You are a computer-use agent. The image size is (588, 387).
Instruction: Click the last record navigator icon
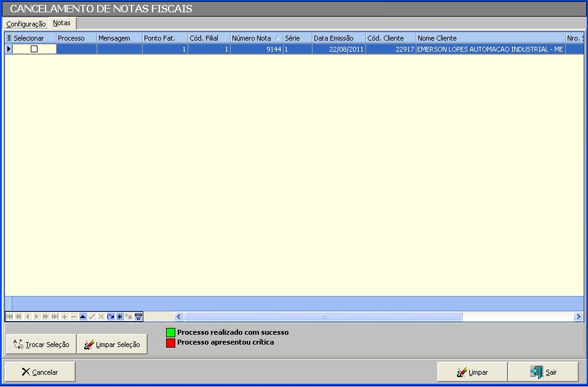coord(55,317)
